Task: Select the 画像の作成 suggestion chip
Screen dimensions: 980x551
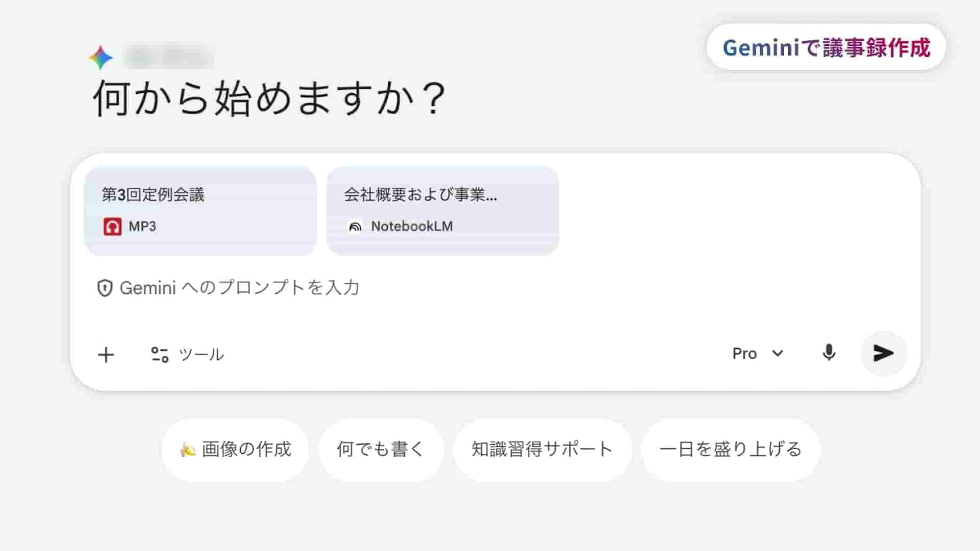Action: click(236, 449)
